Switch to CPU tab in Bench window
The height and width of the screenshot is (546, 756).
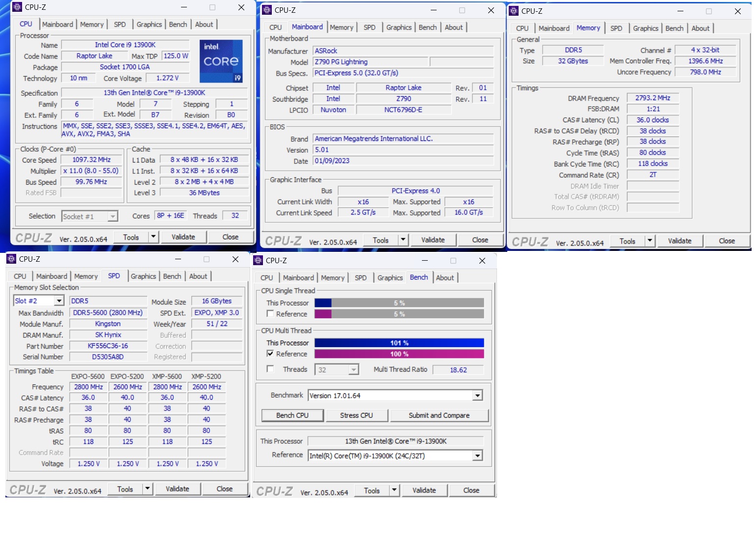click(x=266, y=278)
